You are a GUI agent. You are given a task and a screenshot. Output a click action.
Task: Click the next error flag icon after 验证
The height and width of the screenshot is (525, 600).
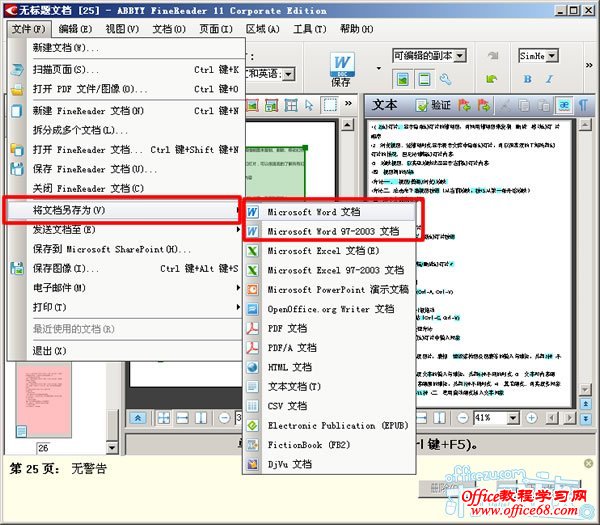pyautogui.click(x=464, y=105)
